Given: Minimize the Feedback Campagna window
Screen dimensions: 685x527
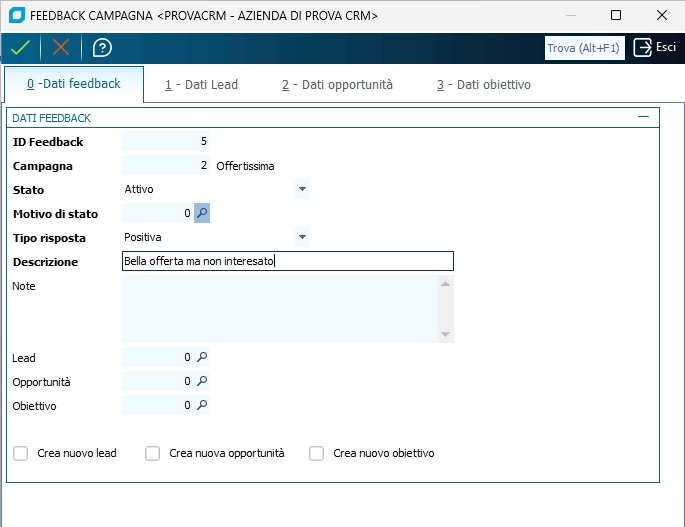Looking at the screenshot, I should [571, 15].
